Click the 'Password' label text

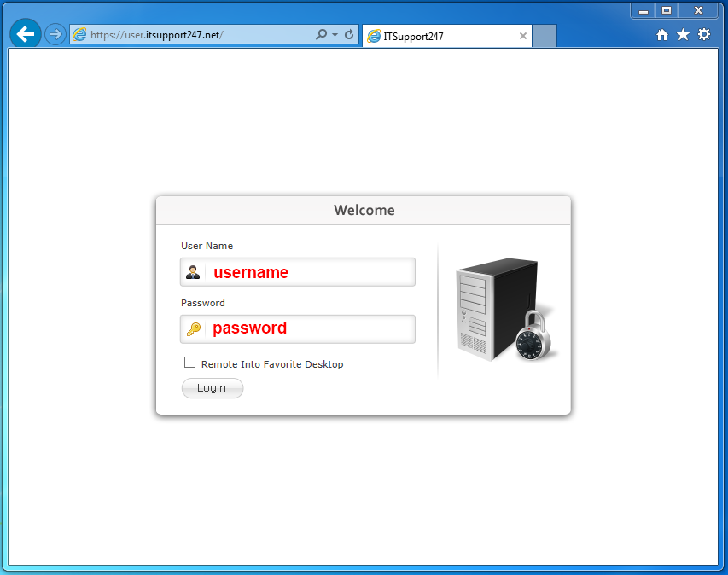[x=203, y=303]
